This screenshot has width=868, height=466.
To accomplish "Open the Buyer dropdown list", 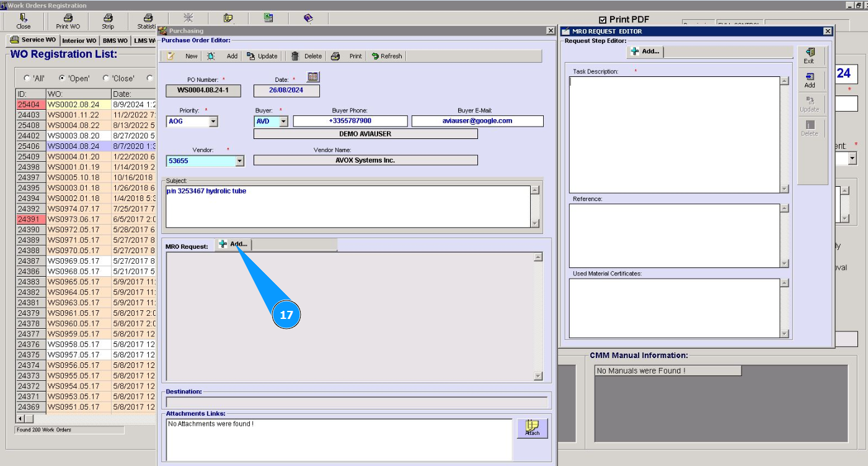I will [283, 122].
